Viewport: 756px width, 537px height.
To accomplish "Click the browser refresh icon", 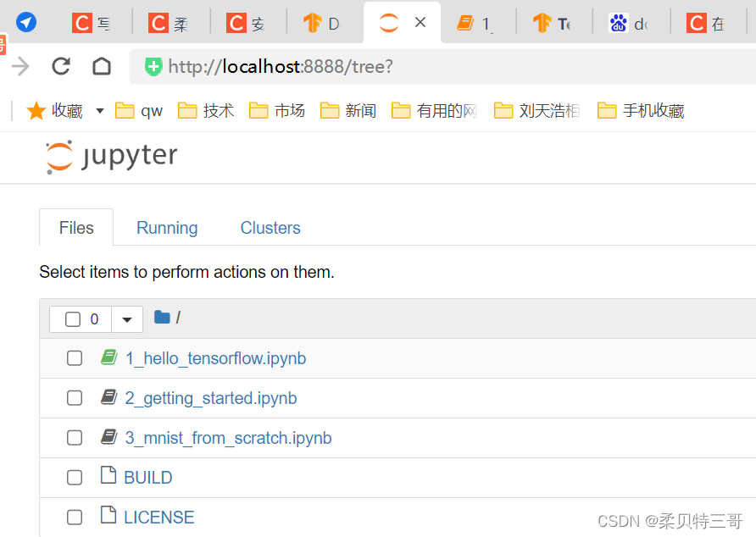I will (x=59, y=66).
